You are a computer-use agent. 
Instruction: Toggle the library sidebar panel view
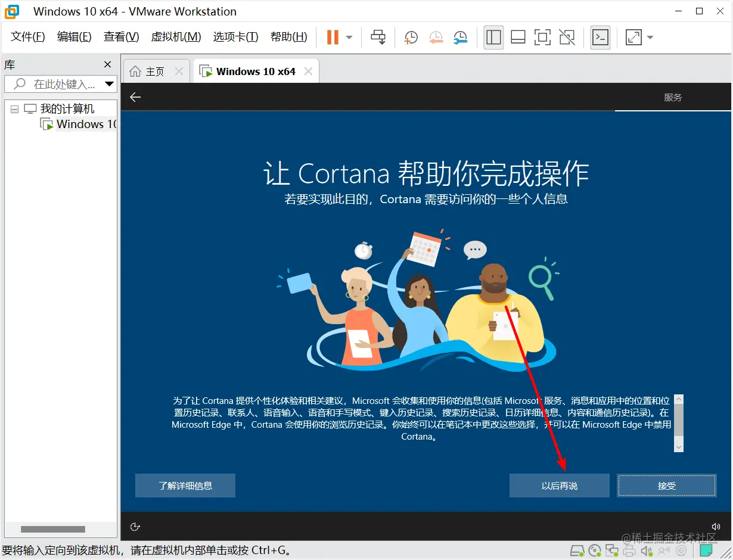pyautogui.click(x=493, y=37)
